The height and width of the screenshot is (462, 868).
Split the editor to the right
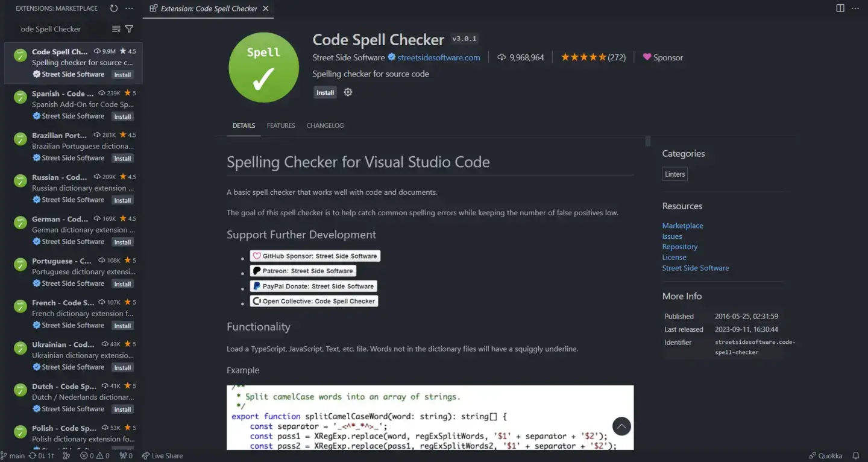[x=840, y=8]
